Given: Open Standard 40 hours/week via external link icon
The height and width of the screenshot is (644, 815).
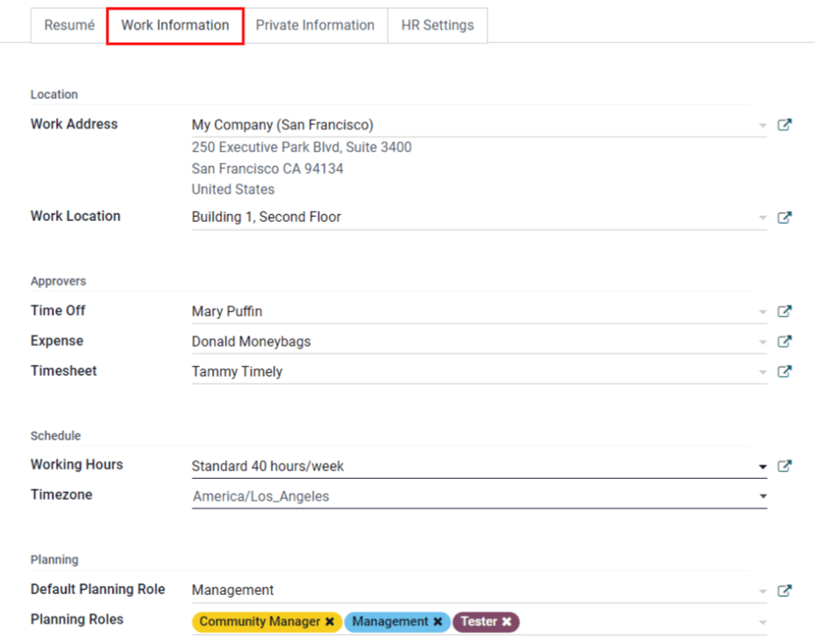Looking at the screenshot, I should [x=784, y=466].
